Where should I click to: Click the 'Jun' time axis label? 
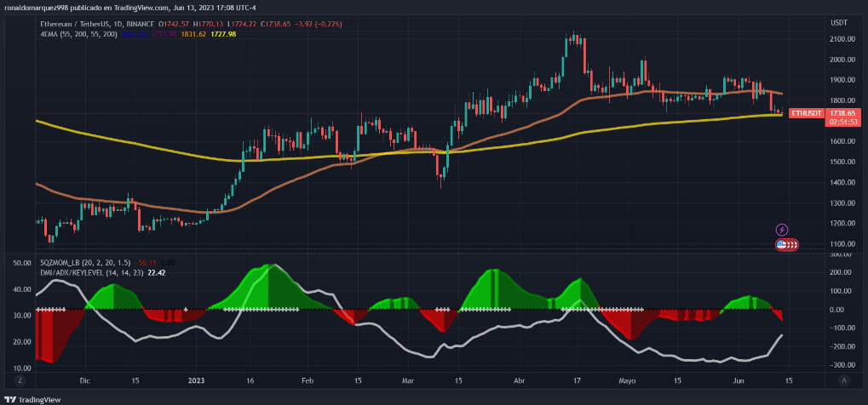[x=738, y=380]
